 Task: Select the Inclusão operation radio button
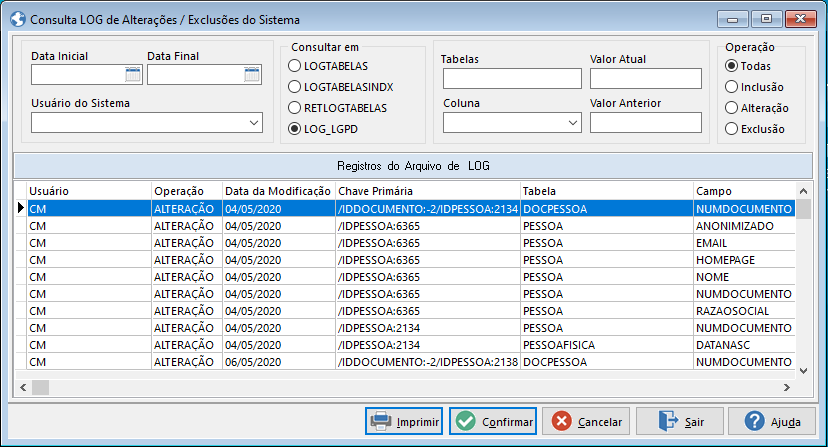point(732,86)
